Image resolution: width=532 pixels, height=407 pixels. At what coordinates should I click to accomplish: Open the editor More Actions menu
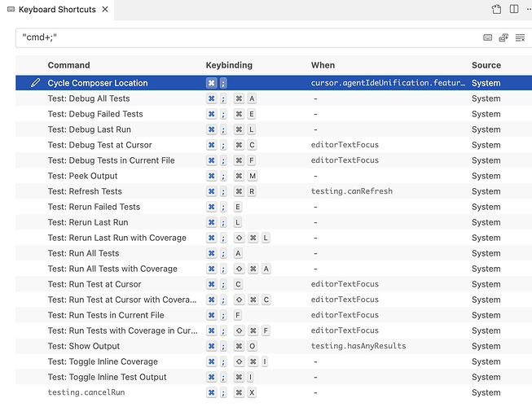point(529,10)
